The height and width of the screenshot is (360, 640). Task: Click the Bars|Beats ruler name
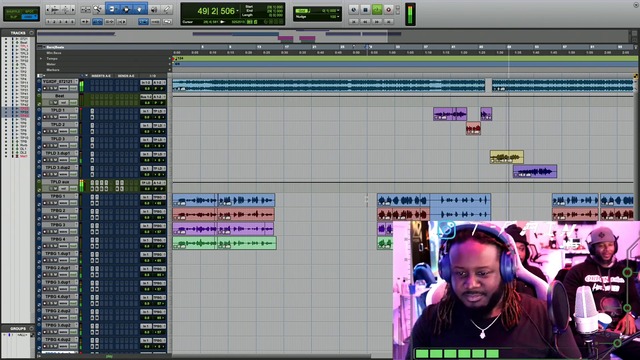coord(56,47)
